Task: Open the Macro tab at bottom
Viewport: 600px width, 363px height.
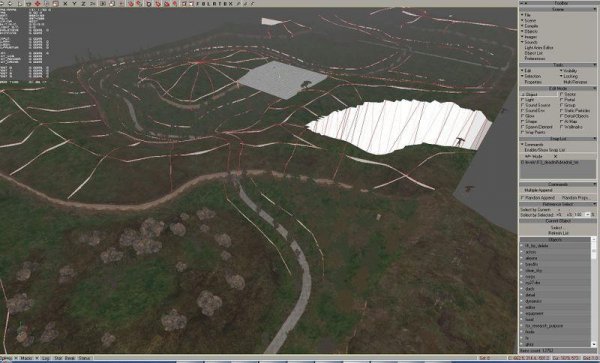Action: click(x=26, y=358)
